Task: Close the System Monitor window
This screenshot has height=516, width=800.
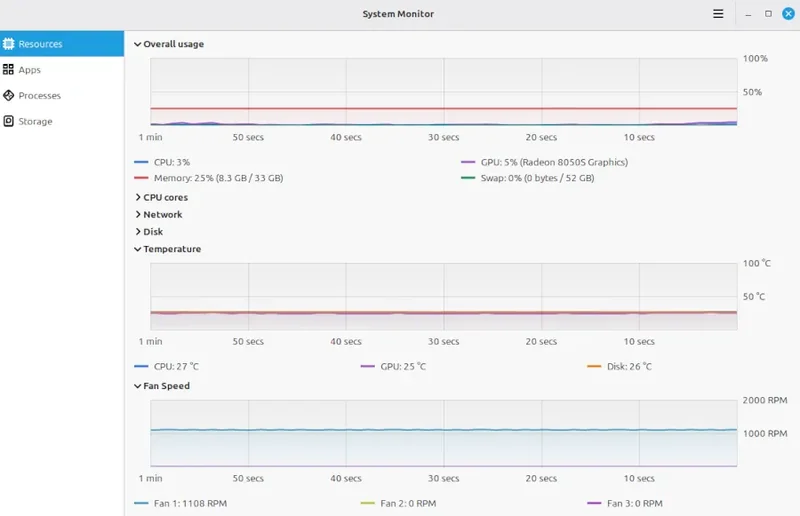Action: [x=788, y=14]
